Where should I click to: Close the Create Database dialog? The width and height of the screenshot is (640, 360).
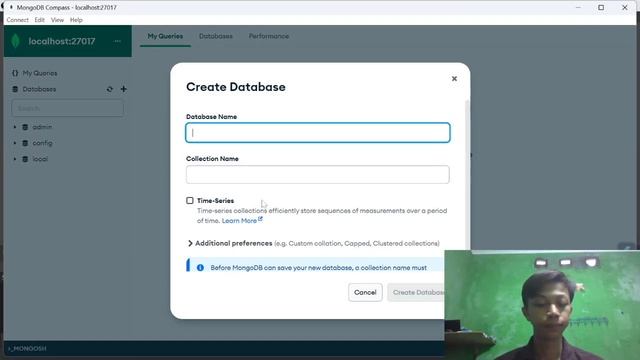(454, 78)
